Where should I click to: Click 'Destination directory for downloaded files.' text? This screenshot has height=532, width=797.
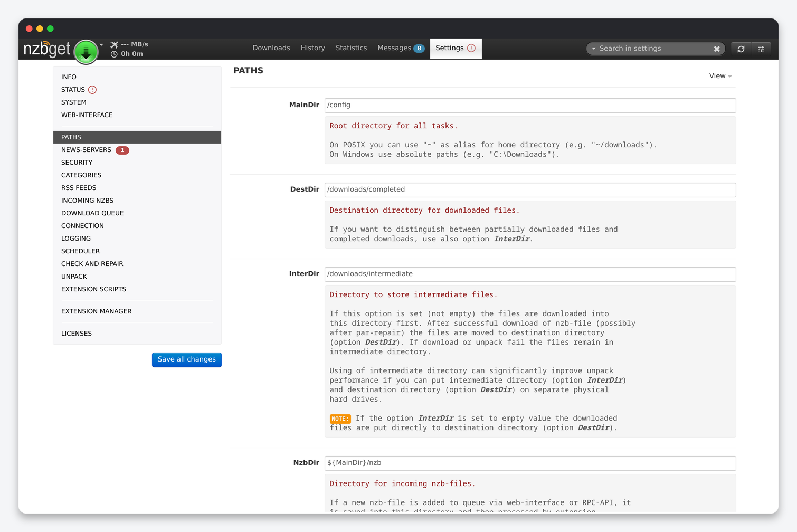(424, 210)
